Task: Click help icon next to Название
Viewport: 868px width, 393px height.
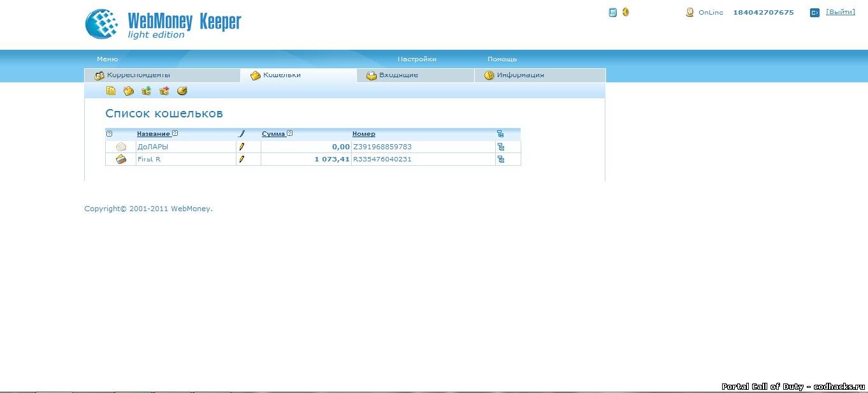Action: pos(175,133)
